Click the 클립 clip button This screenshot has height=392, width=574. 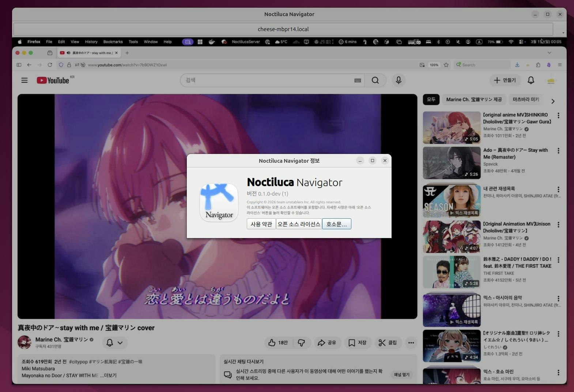click(388, 343)
